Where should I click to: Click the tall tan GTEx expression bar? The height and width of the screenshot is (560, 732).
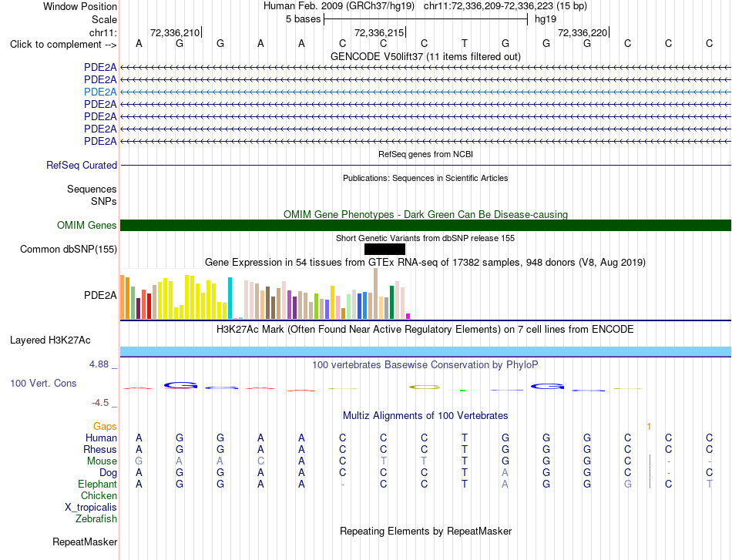pyautogui.click(x=375, y=293)
